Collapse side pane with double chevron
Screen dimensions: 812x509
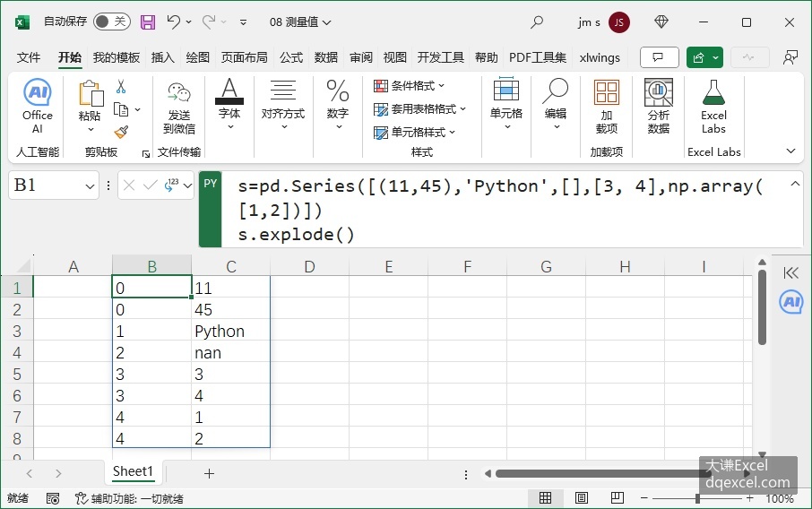pos(790,273)
